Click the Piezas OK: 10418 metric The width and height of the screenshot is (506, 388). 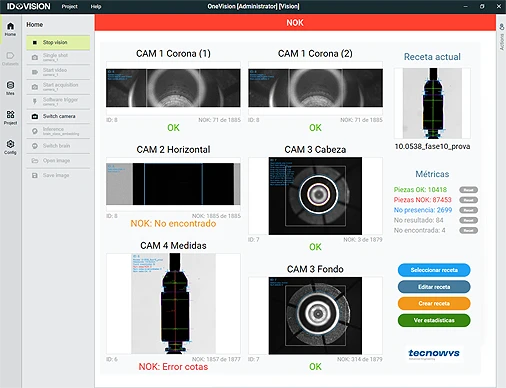[x=420, y=190]
